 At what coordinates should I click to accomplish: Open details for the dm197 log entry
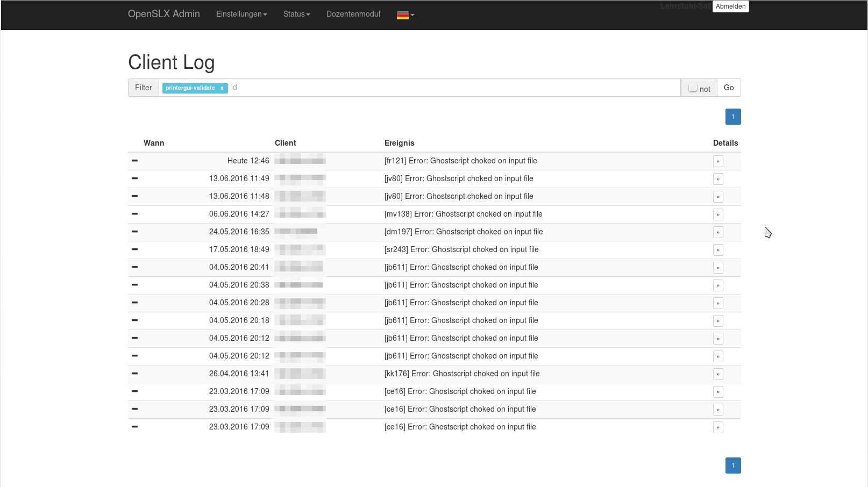click(x=718, y=232)
